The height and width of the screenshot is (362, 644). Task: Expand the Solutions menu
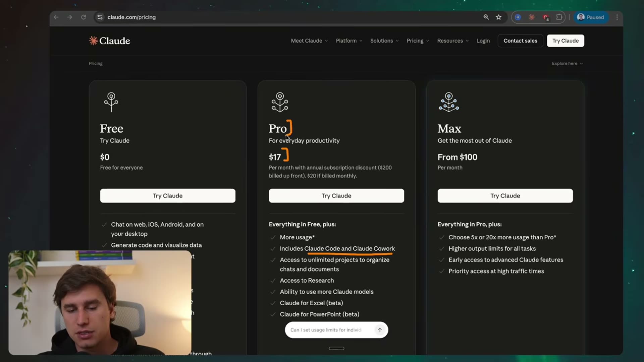pos(384,41)
